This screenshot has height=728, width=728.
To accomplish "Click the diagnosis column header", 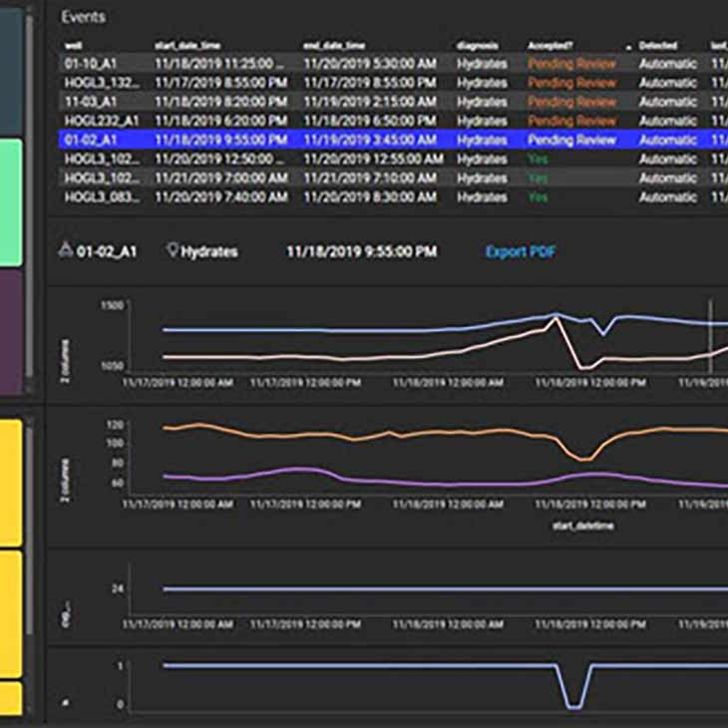I will point(477,46).
